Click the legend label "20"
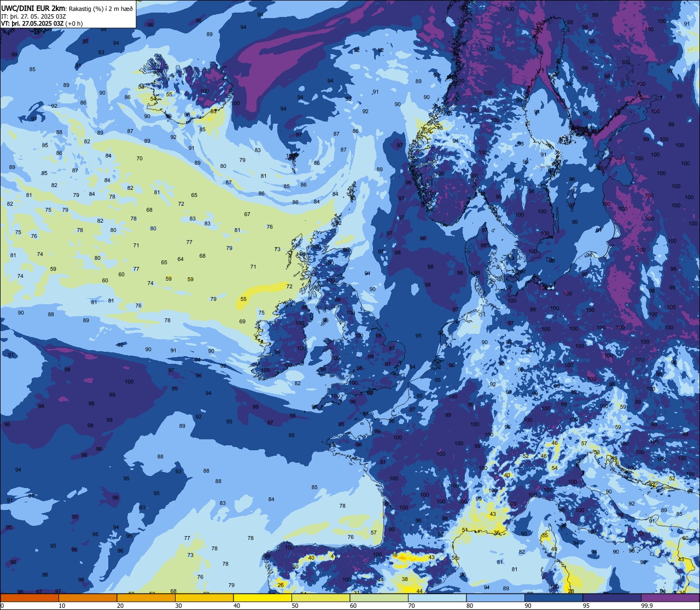The image size is (700, 610). 120,606
